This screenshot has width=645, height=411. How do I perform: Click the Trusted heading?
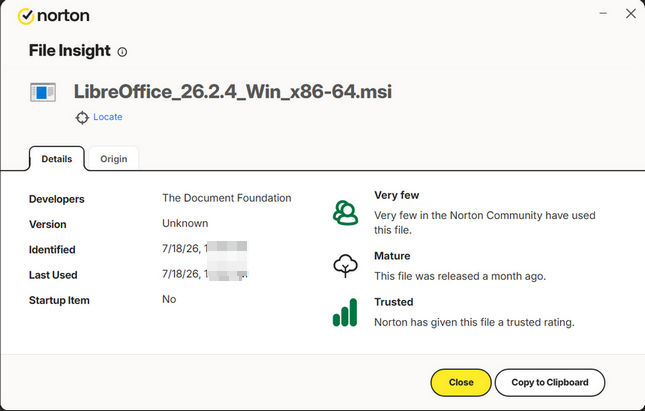(394, 302)
